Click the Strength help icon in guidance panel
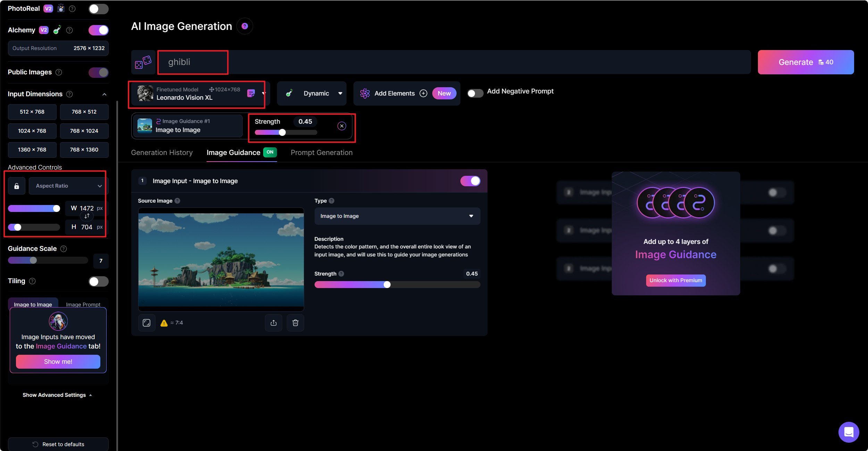The height and width of the screenshot is (451, 868). pos(341,274)
